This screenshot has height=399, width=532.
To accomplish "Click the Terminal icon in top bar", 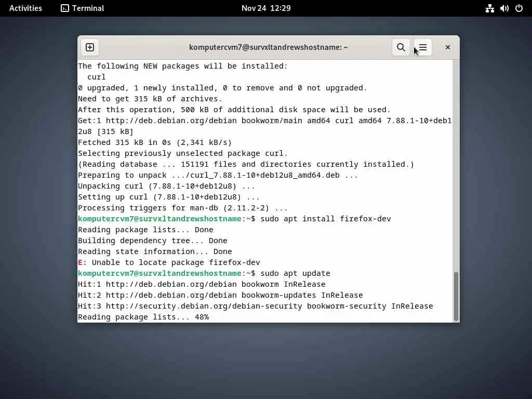I will 64,8.
